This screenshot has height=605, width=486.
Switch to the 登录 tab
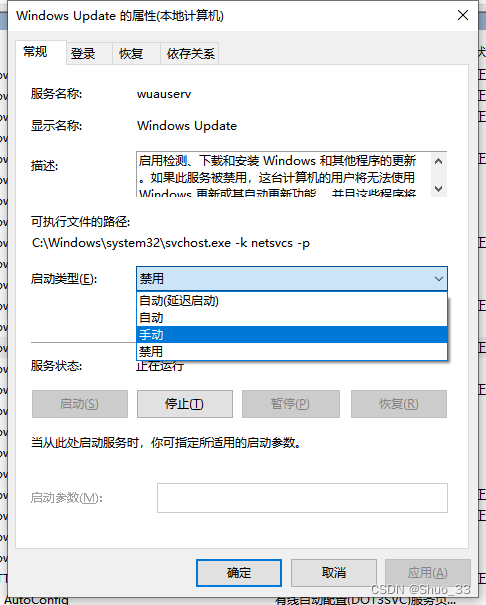coord(89,53)
